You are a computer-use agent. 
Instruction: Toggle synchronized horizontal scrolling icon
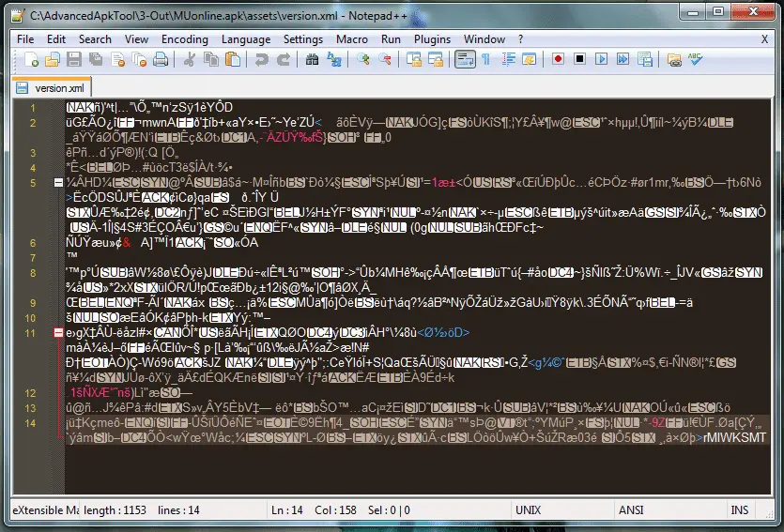pos(436,60)
